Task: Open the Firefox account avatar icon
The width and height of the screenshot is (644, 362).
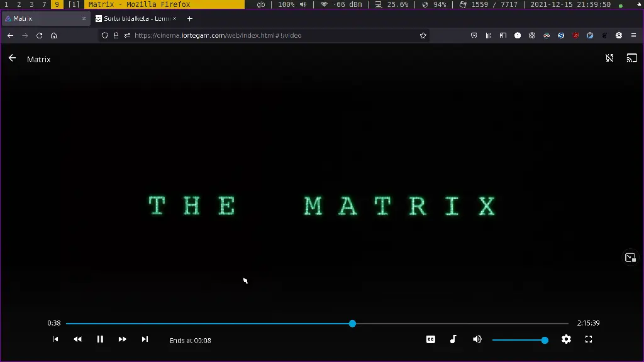Action: pyautogui.click(x=518, y=36)
